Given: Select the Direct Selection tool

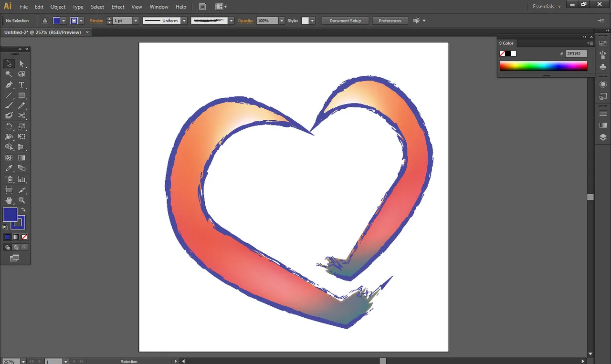Looking at the screenshot, I should click(x=21, y=63).
